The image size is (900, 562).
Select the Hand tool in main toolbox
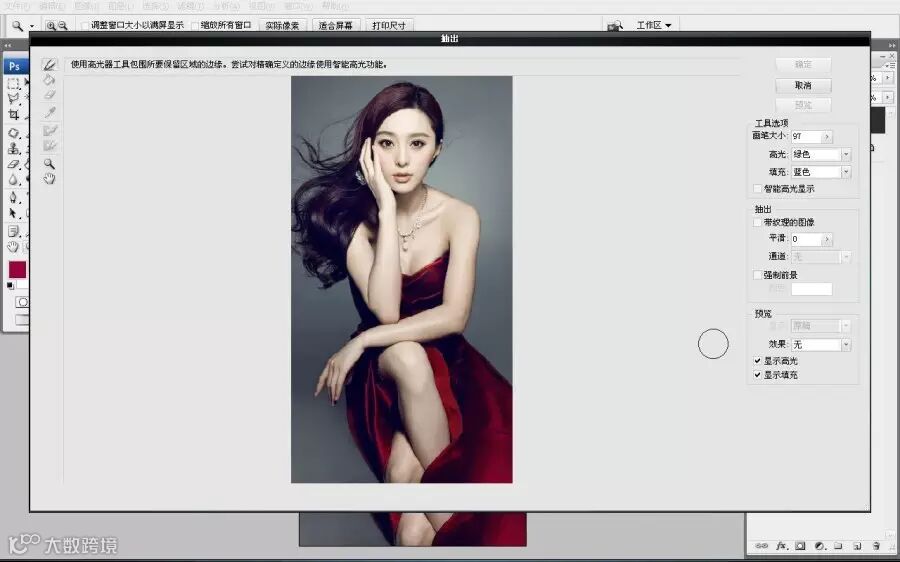pos(13,247)
